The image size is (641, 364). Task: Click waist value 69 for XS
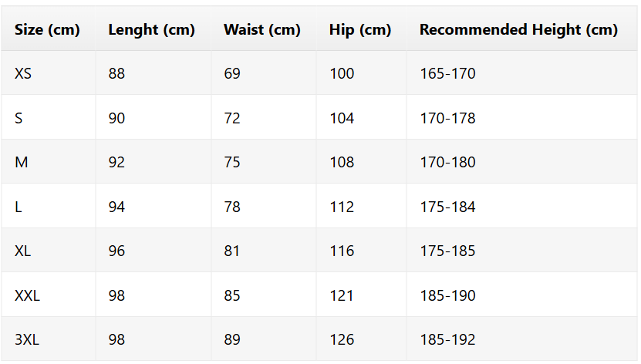tap(232, 73)
